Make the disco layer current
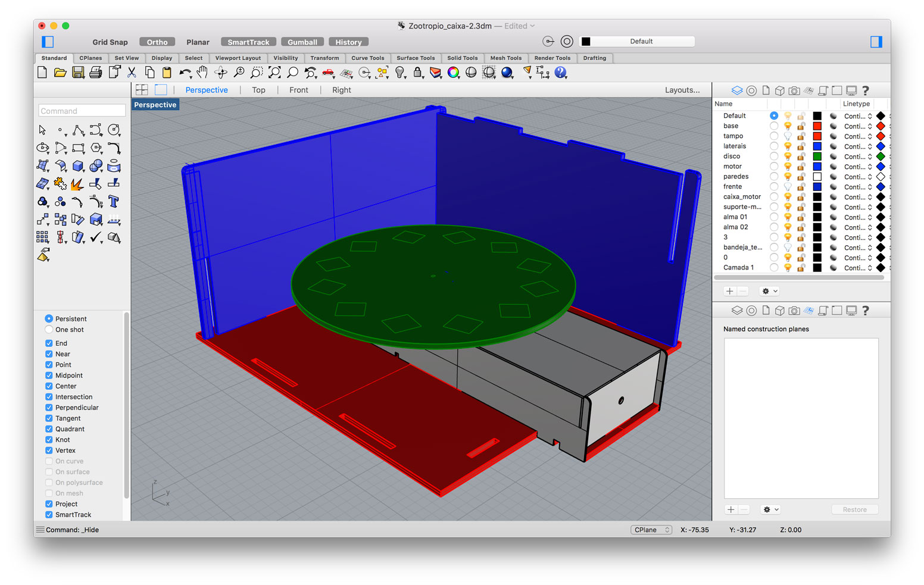Image resolution: width=924 pixels, height=585 pixels. pyautogui.click(x=773, y=157)
